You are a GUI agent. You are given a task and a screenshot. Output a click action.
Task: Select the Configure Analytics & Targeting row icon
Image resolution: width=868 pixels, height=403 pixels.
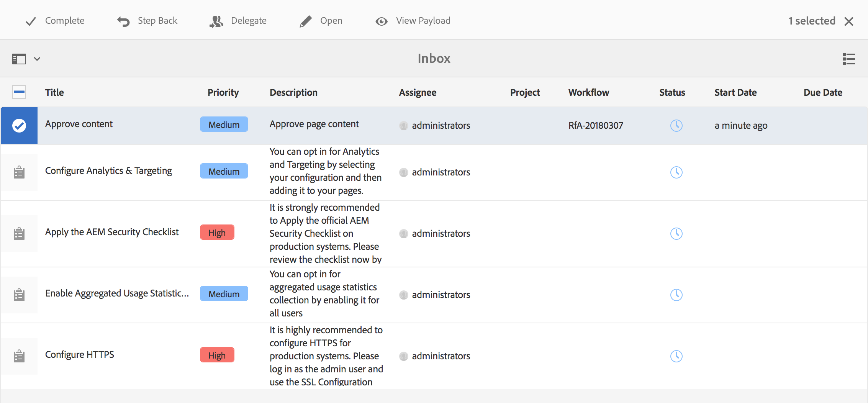click(19, 172)
